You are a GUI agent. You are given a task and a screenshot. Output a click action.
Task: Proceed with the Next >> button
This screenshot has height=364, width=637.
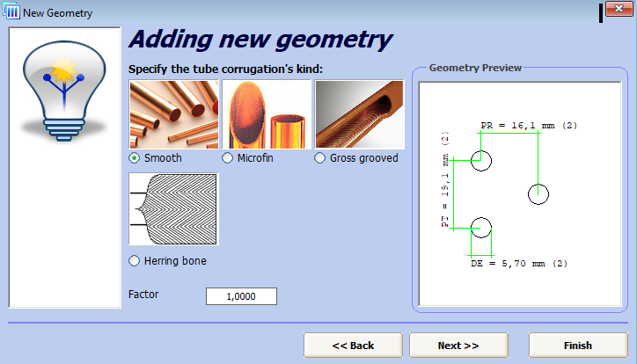458,346
